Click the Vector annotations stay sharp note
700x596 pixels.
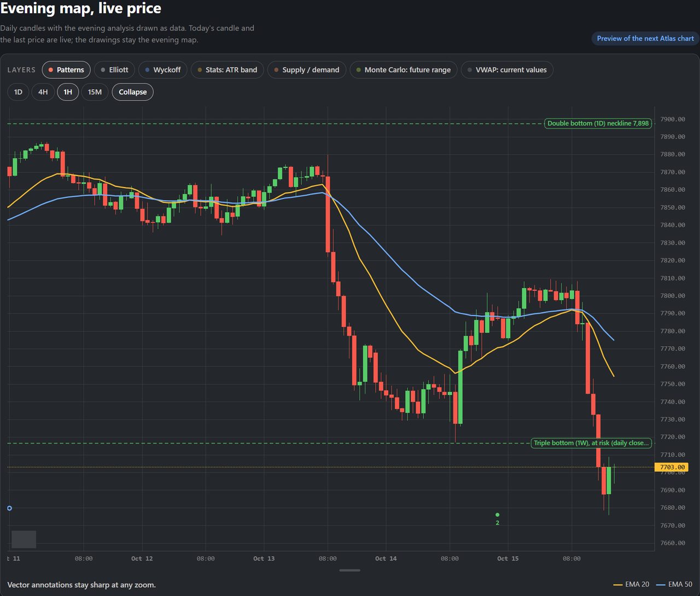coord(81,585)
